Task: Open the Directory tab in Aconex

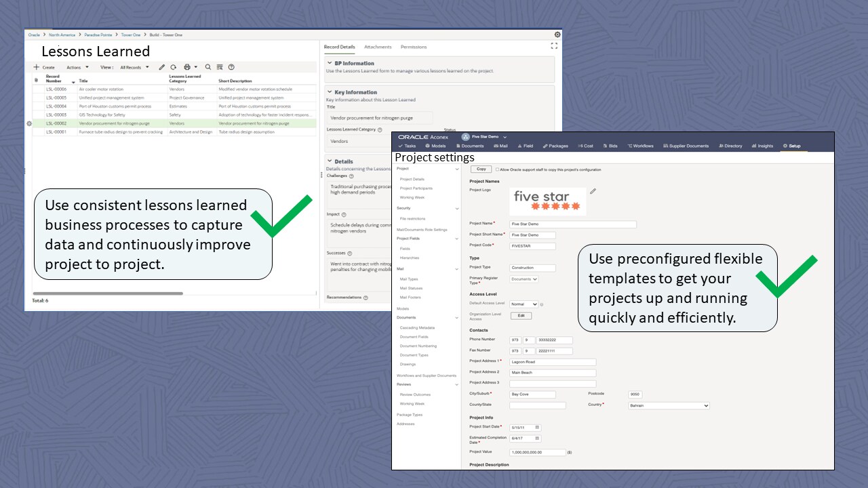Action: coord(730,146)
